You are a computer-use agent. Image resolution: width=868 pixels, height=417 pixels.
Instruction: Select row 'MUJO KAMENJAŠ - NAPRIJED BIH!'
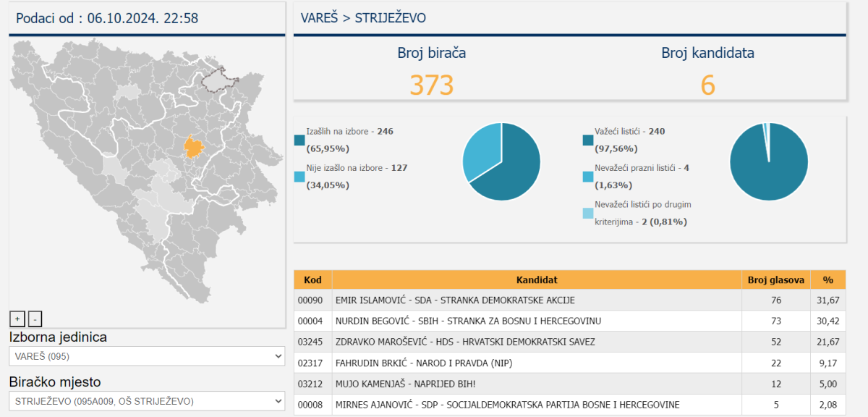(x=569, y=384)
